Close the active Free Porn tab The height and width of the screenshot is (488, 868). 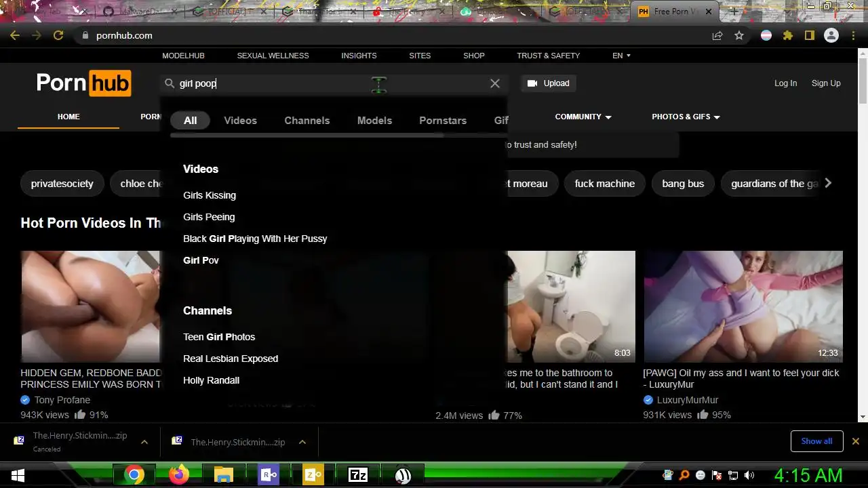click(709, 12)
